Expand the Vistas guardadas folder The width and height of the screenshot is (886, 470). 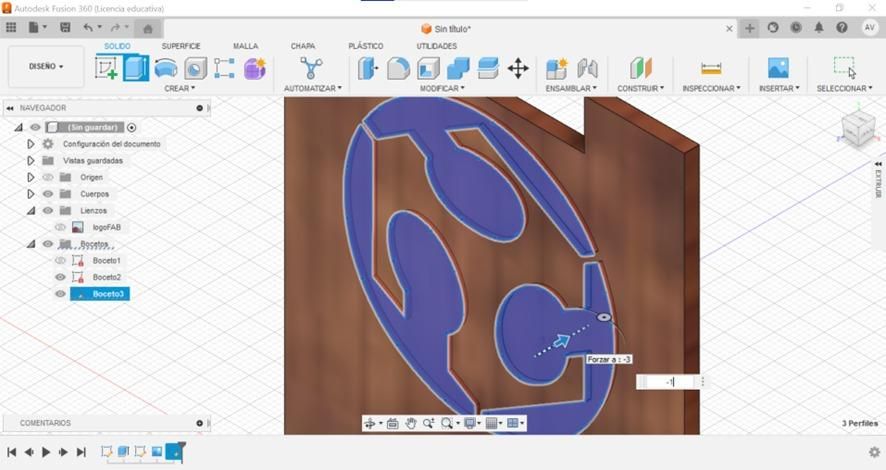click(31, 160)
